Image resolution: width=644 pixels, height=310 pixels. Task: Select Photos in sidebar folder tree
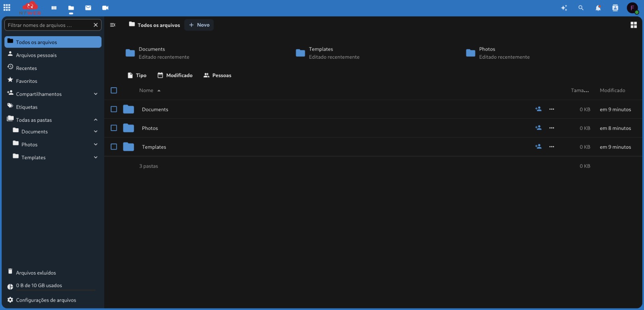(x=29, y=144)
